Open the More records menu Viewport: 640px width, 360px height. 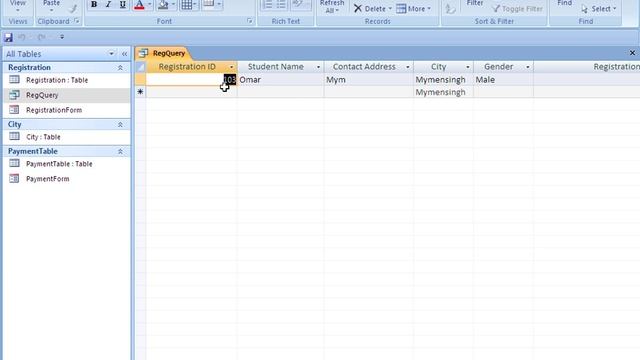413,9
